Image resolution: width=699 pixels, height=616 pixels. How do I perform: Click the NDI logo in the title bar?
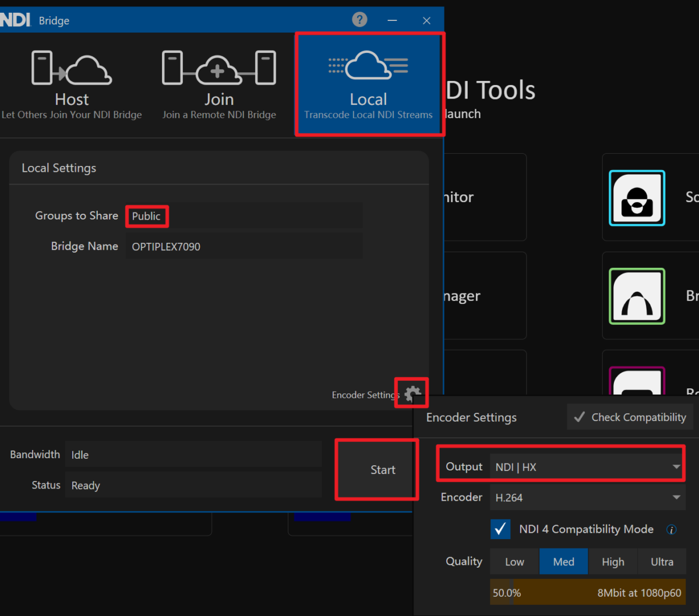point(16,19)
